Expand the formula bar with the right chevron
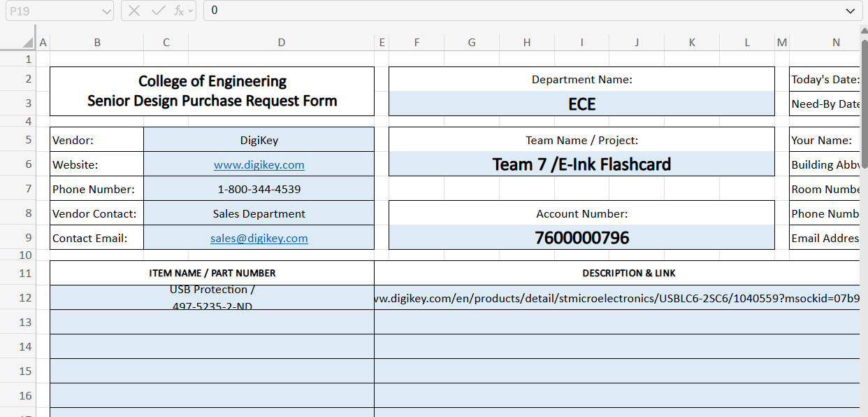This screenshot has height=417, width=868. 851,10
